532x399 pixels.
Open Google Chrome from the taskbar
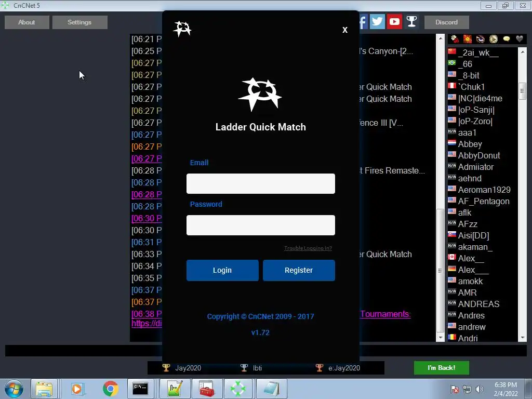(x=110, y=389)
